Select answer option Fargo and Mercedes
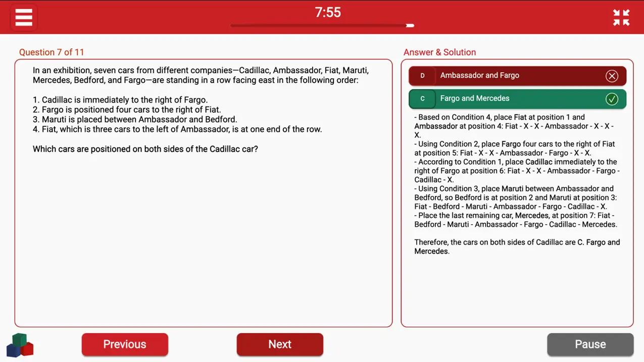The width and height of the screenshot is (644, 362). tap(518, 98)
